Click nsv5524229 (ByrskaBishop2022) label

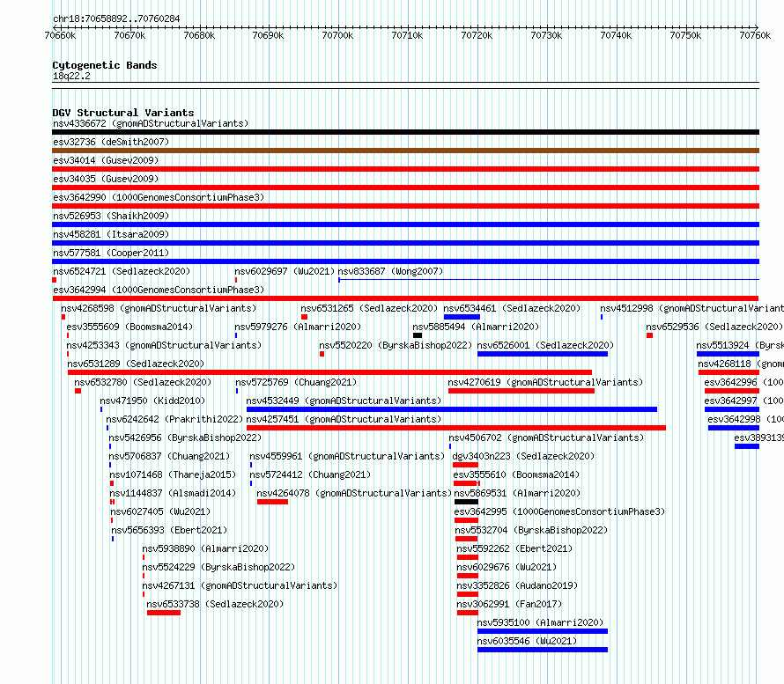(x=218, y=567)
